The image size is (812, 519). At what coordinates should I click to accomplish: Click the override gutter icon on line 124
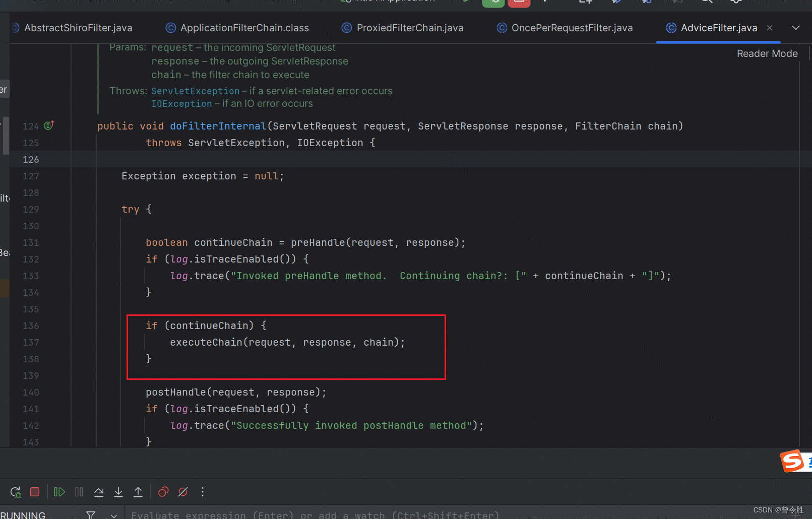coord(49,125)
